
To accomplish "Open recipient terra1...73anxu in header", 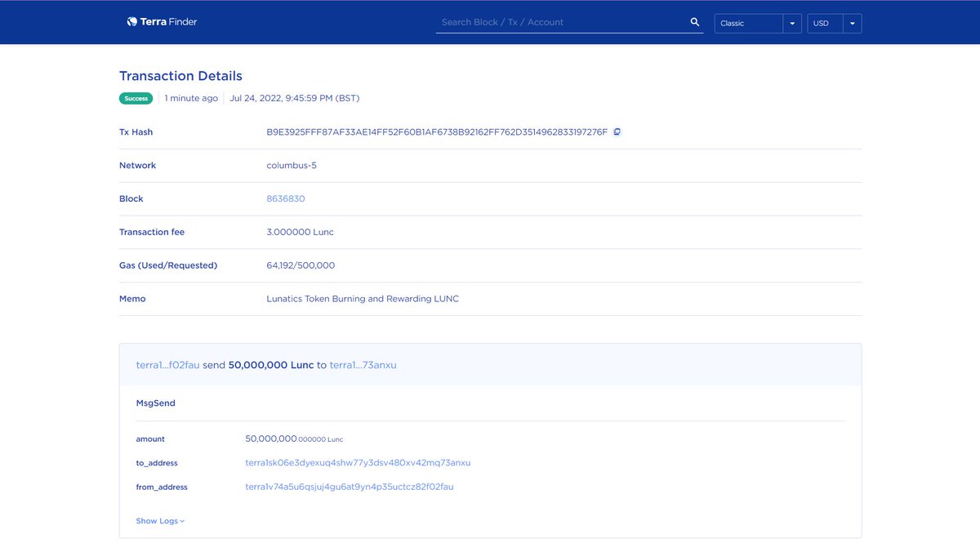I will (x=363, y=365).
